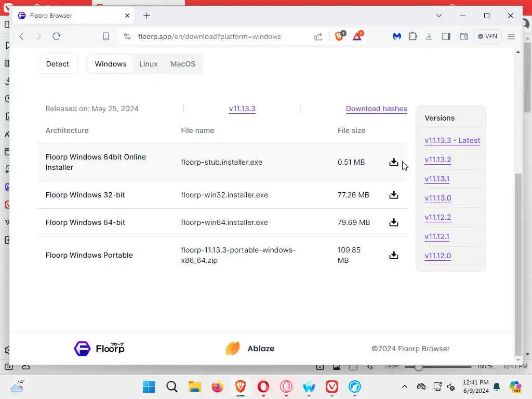Image resolution: width=532 pixels, height=399 pixels.
Task: Toggle the Brave VPN button
Action: [487, 36]
